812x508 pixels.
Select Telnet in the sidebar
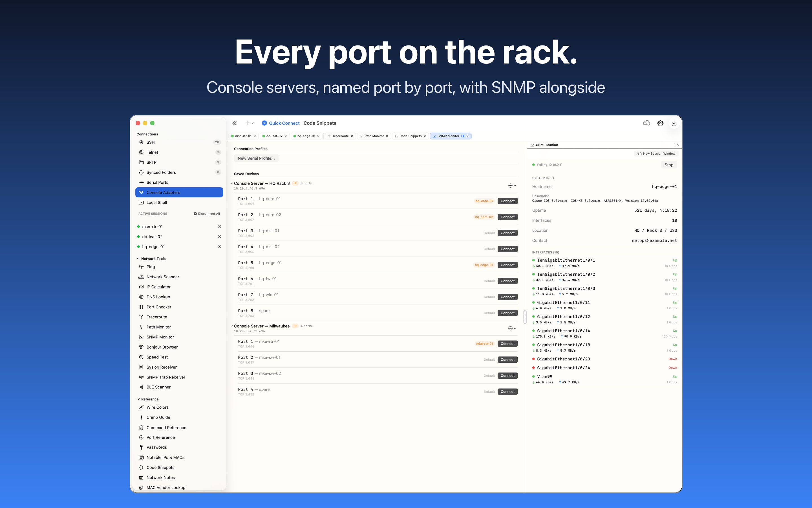coord(179,152)
